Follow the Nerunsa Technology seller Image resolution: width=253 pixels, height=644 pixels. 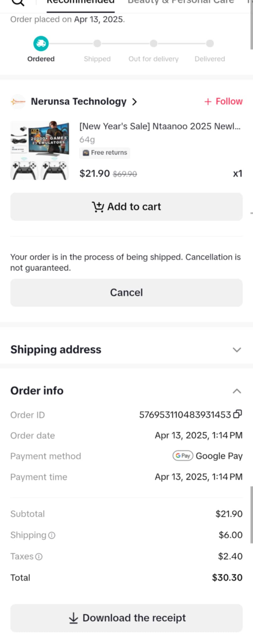click(223, 101)
